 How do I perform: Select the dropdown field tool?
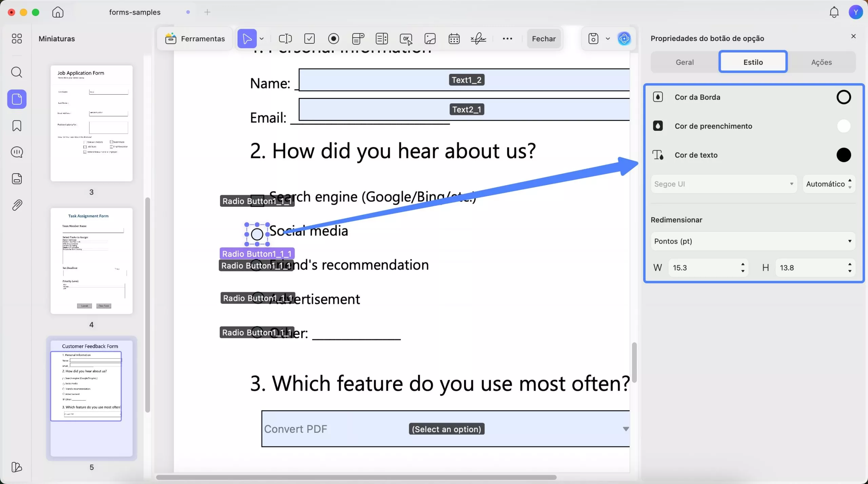(x=358, y=39)
